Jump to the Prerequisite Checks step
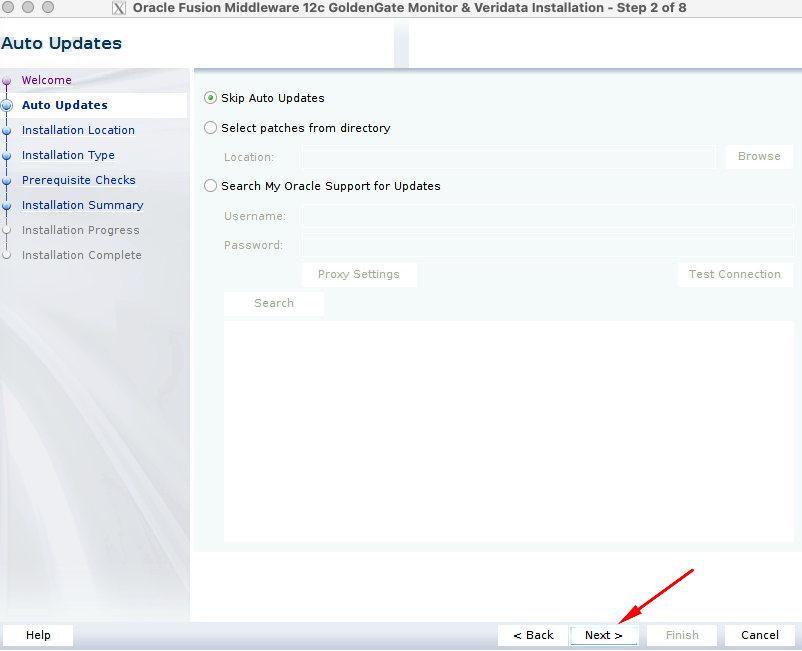Viewport: 802px width, 651px height. click(79, 180)
